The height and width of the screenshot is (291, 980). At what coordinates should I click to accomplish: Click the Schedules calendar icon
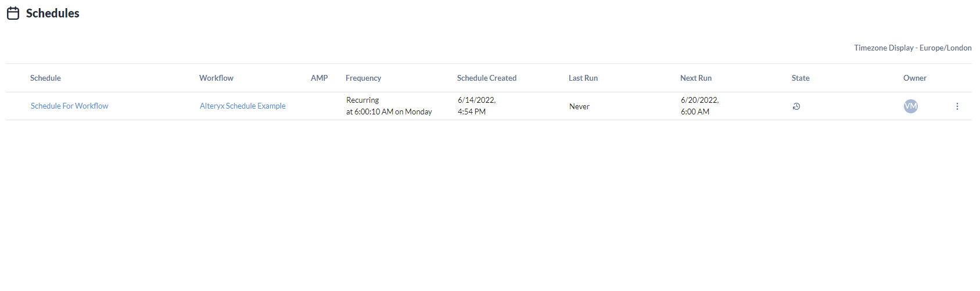coord(13,13)
